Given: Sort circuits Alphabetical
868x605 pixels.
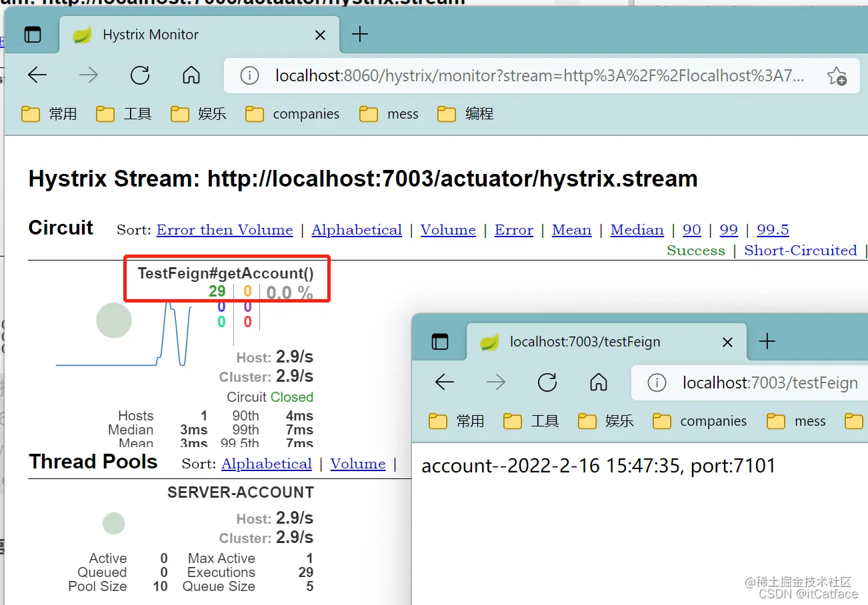Looking at the screenshot, I should tap(357, 230).
